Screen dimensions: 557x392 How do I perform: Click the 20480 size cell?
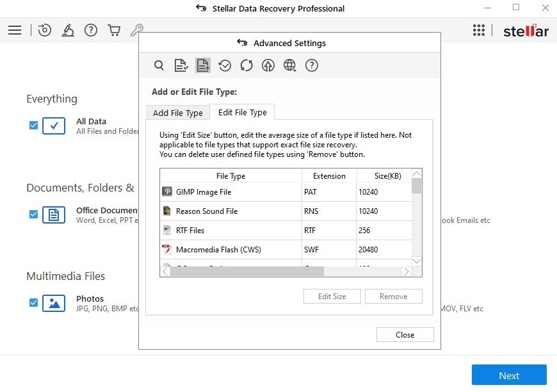[x=384, y=250]
